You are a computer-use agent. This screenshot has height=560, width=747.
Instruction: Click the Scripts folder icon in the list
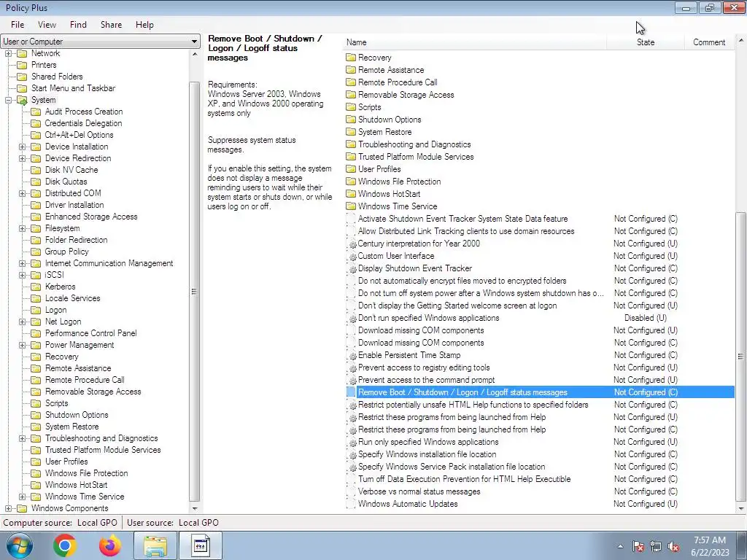[351, 107]
